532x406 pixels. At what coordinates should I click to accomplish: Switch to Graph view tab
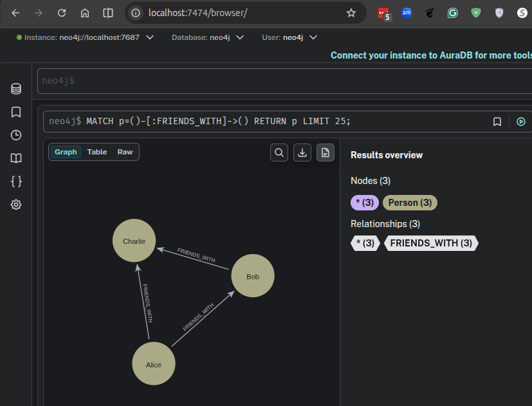(66, 152)
